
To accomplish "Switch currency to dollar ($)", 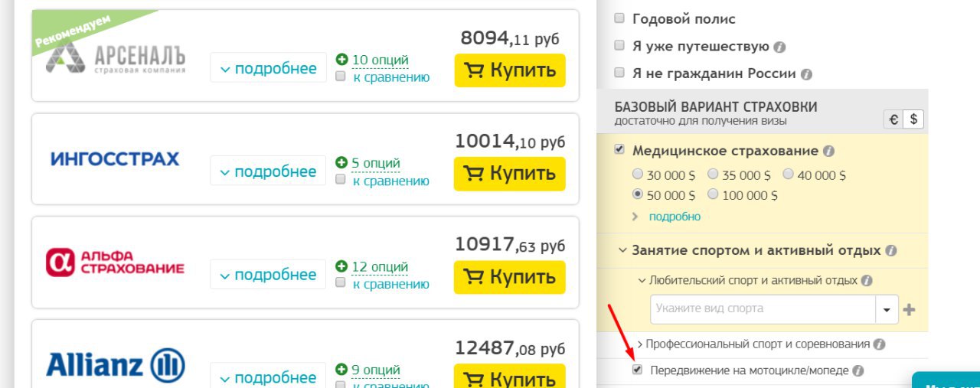I will click(913, 120).
